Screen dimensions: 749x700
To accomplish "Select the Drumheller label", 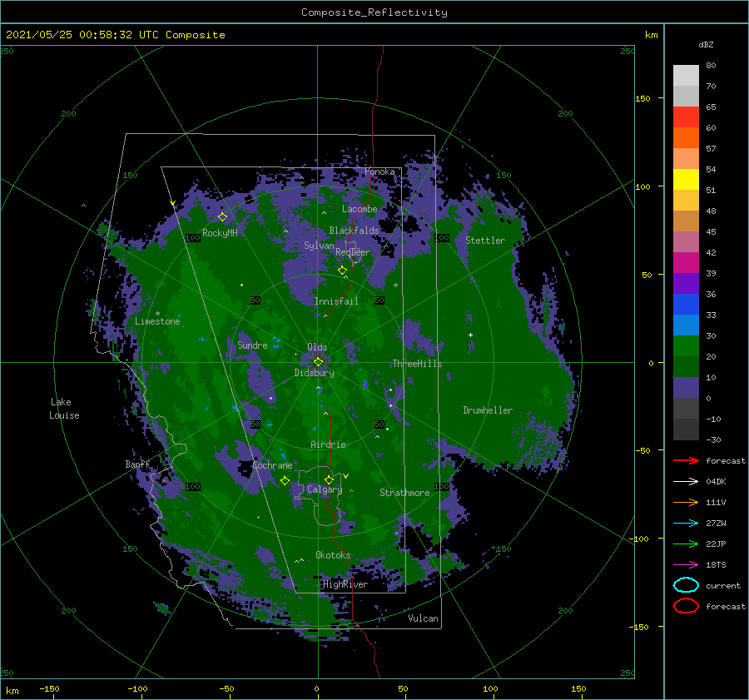I will 488,410.
